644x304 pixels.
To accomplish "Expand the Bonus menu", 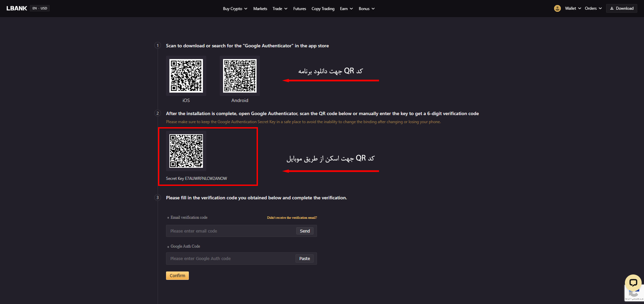I will tap(367, 9).
